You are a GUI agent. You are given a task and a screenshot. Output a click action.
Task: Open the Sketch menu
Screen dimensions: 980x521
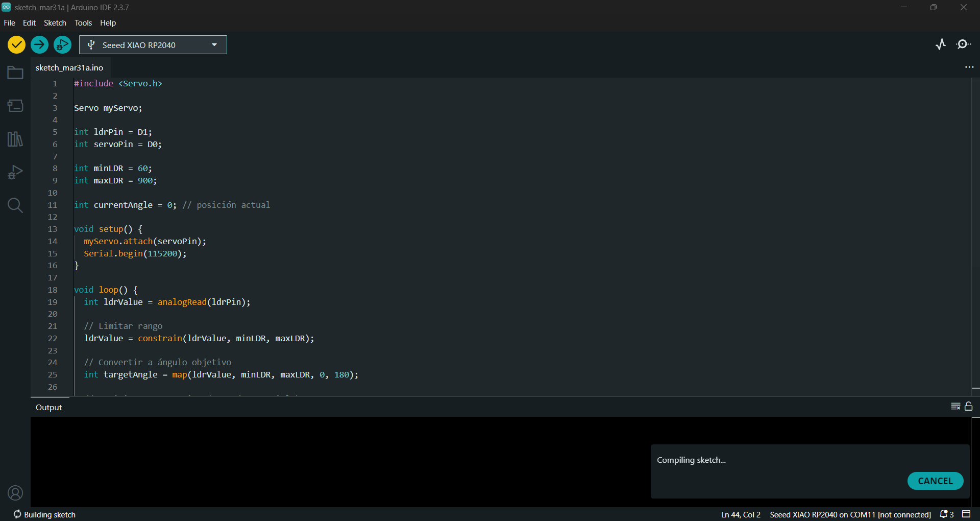click(x=55, y=23)
